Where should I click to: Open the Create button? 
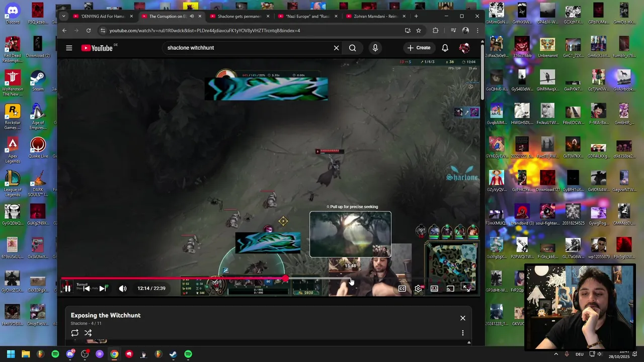(419, 48)
